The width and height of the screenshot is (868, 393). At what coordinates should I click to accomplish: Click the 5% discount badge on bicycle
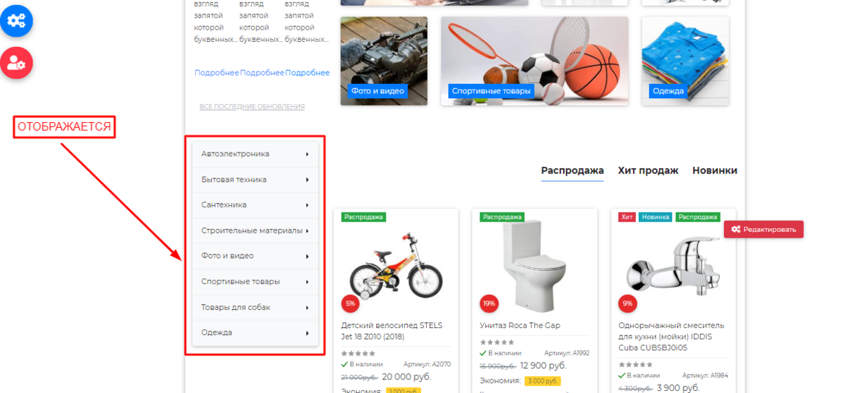tap(350, 303)
